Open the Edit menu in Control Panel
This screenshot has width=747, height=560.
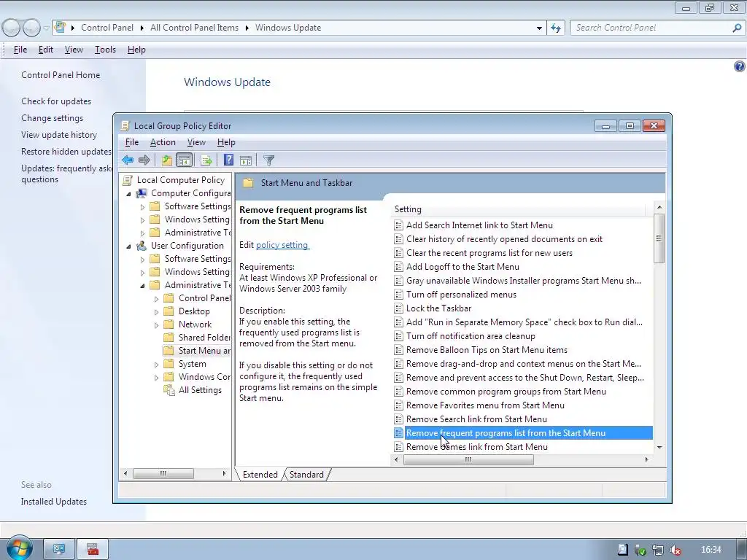pyautogui.click(x=46, y=50)
